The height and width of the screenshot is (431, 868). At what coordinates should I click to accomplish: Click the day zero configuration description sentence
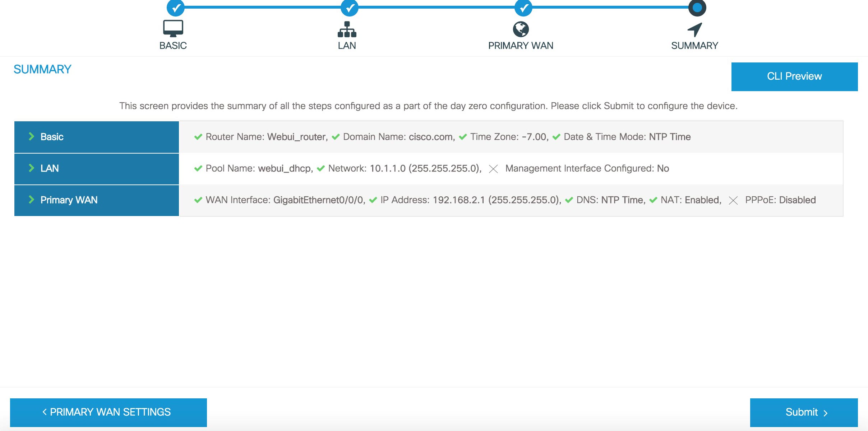pyautogui.click(x=428, y=106)
